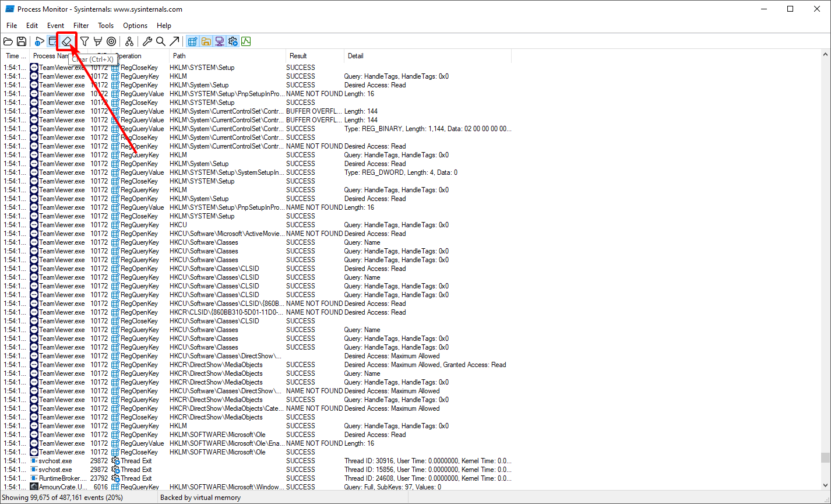The height and width of the screenshot is (504, 831).
Task: Click the ArmouryCrate process icon
Action: click(34, 487)
